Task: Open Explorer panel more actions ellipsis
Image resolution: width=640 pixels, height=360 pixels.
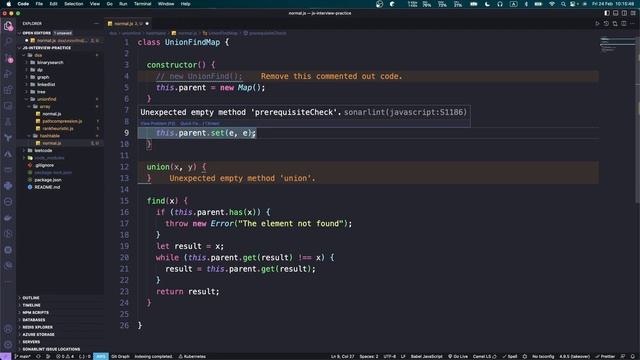Action: point(96,24)
